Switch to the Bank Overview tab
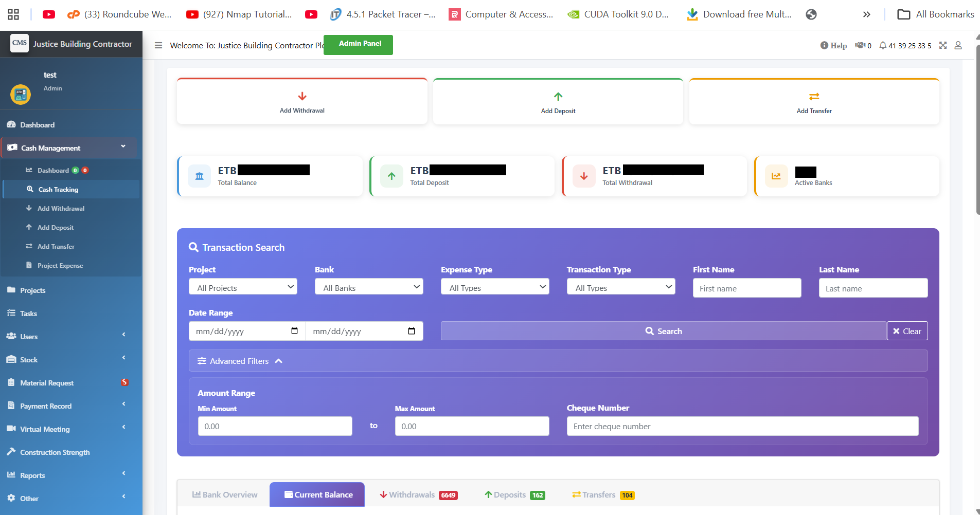 [224, 494]
